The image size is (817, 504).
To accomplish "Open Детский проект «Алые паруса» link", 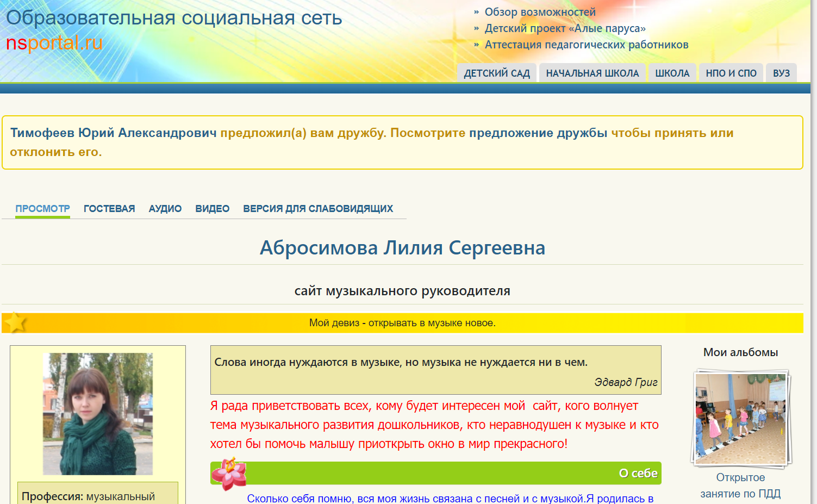I will point(565,28).
